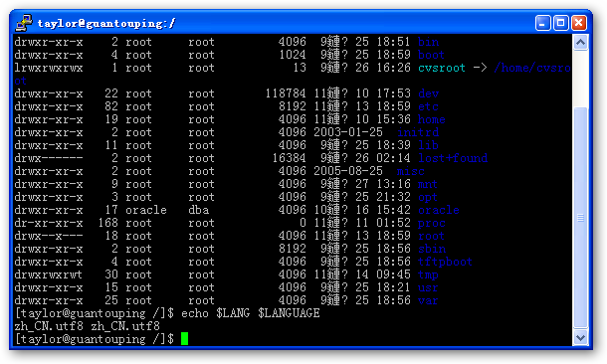Image resolution: width=607 pixels, height=364 pixels.
Task: Click the date 2005-08-25
Action: click(347, 171)
